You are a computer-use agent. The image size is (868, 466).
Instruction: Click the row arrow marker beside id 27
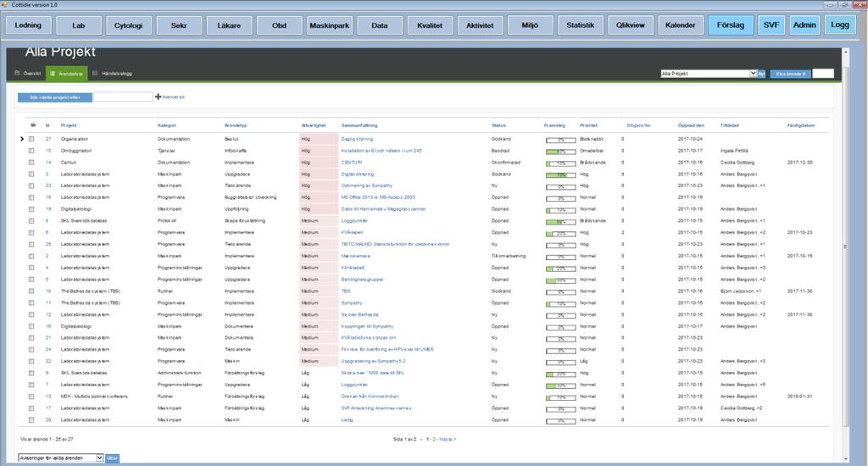[x=22, y=139]
